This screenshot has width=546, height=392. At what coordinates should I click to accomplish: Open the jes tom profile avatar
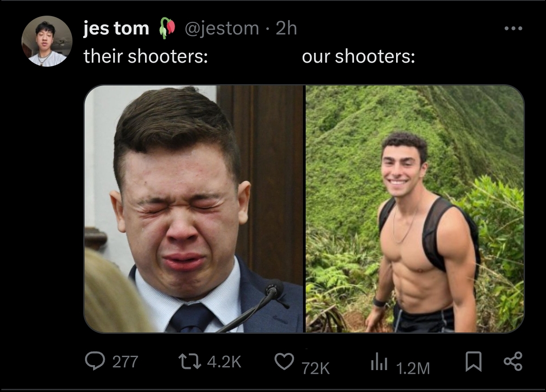pyautogui.click(x=47, y=41)
